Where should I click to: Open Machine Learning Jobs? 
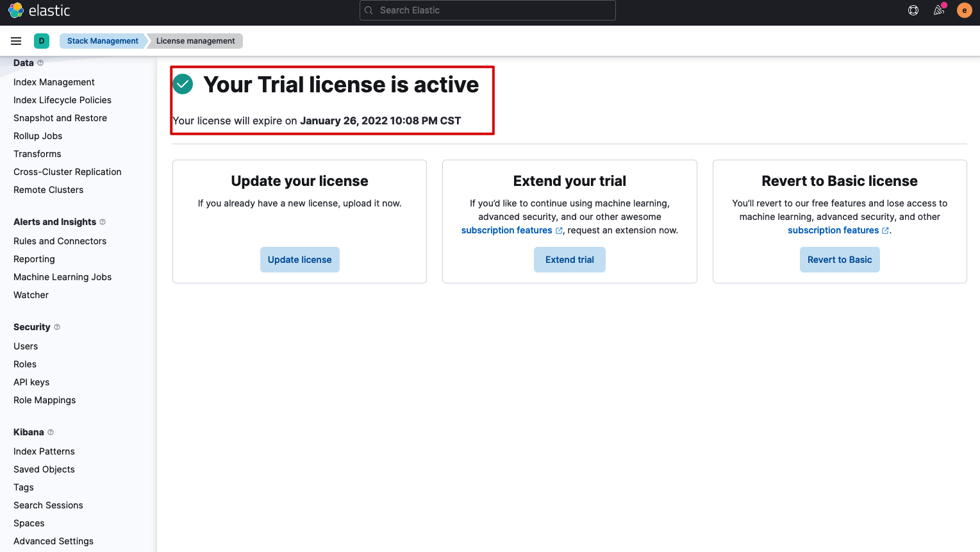[62, 277]
